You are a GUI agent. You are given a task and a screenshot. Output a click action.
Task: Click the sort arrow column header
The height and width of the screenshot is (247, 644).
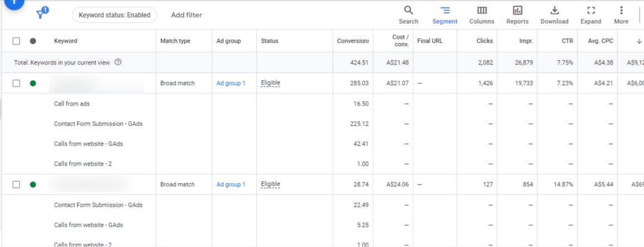(x=638, y=41)
